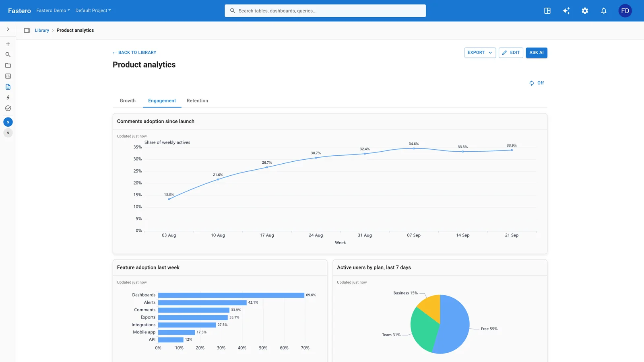Switch to the Growth tab
This screenshot has height=362, width=644.
pos(128,101)
